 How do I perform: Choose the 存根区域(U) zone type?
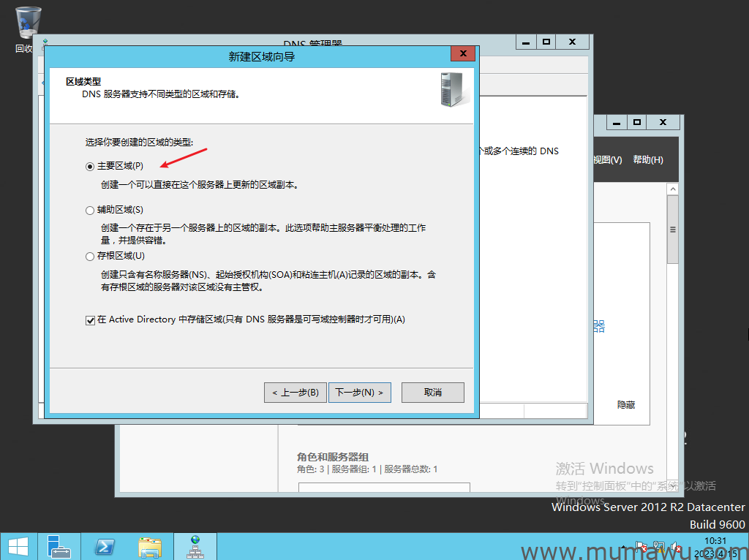click(x=90, y=257)
